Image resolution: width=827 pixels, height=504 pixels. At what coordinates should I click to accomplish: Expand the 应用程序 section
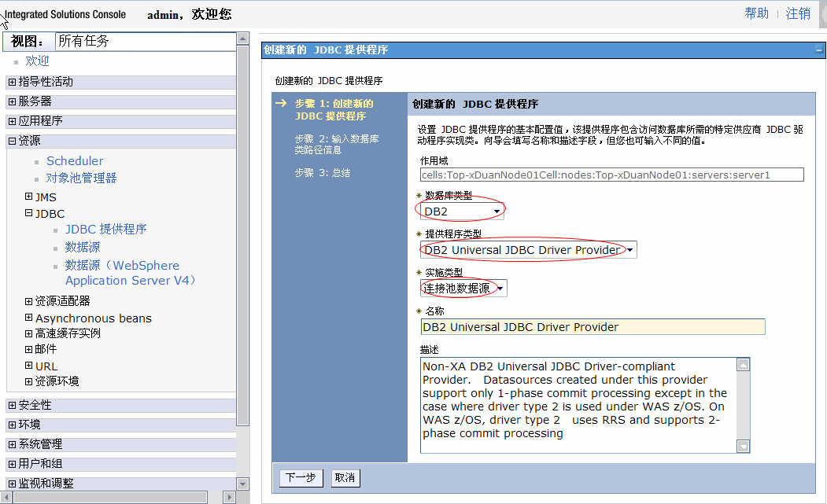point(12,121)
